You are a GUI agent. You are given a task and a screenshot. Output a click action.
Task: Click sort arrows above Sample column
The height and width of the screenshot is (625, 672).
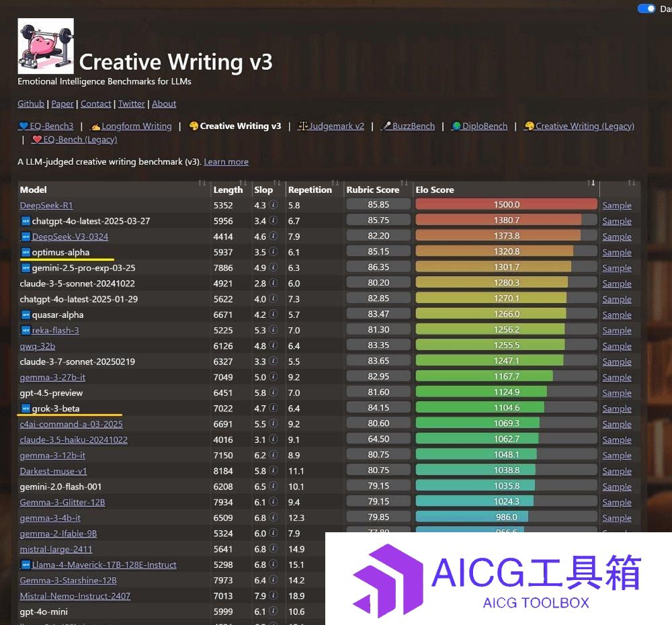click(631, 183)
